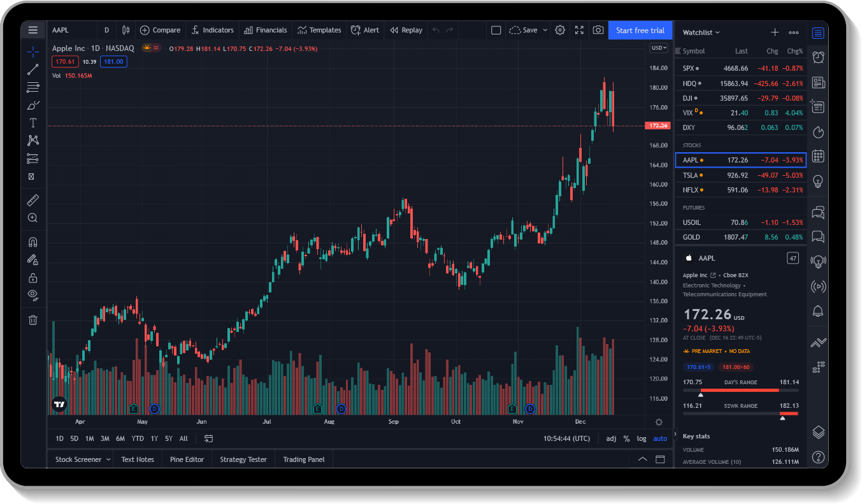Toggle lock all drawing tools

pos(33,278)
